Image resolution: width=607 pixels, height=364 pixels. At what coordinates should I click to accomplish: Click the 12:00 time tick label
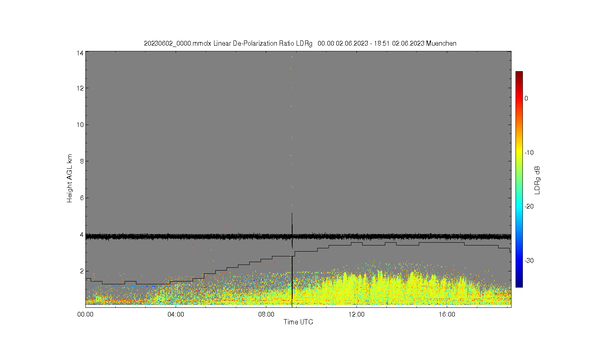(x=357, y=314)
